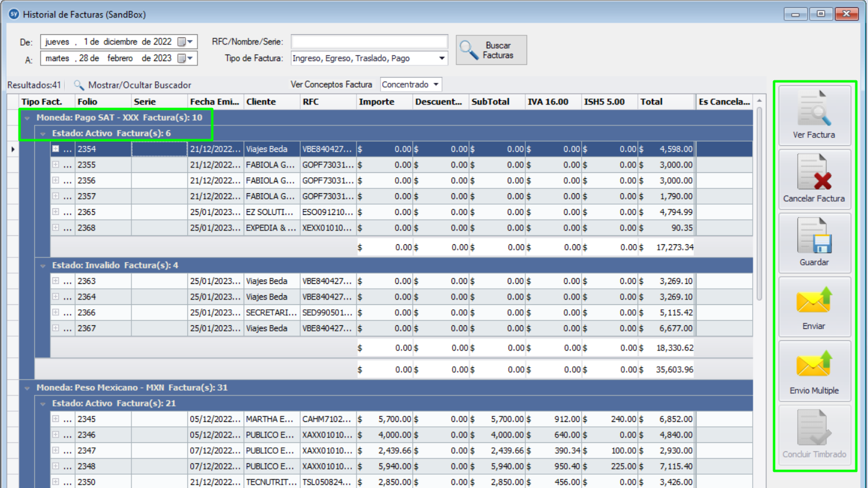This screenshot has width=868, height=488.
Task: Collapse the Estado: Invalido Factura(s): 4 group
Action: [x=43, y=265]
